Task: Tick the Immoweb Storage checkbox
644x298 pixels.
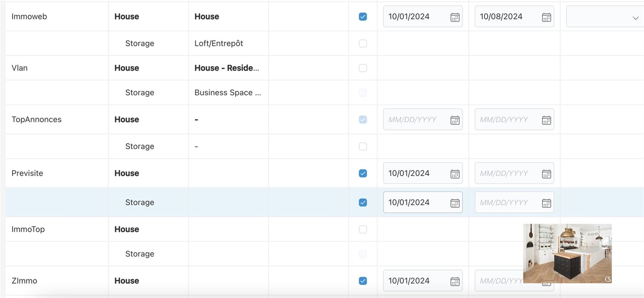Action: [x=363, y=44]
